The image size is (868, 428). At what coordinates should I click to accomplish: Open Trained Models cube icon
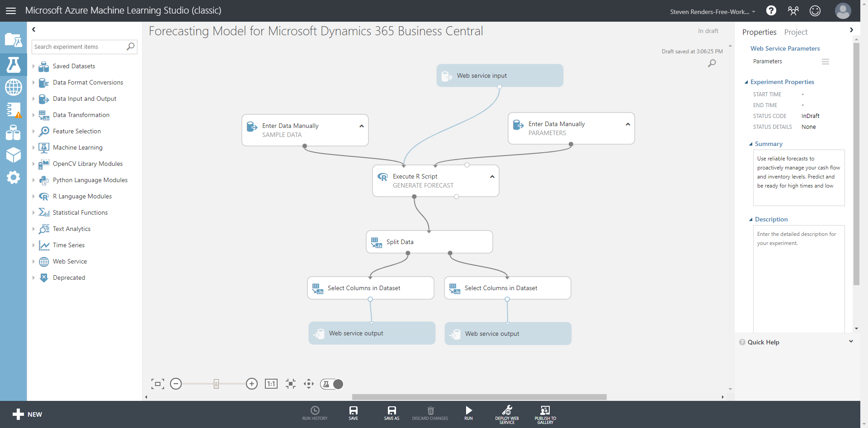click(13, 155)
